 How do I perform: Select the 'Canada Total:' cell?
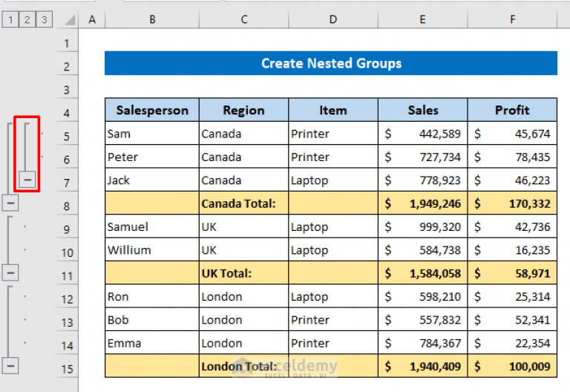[x=244, y=203]
